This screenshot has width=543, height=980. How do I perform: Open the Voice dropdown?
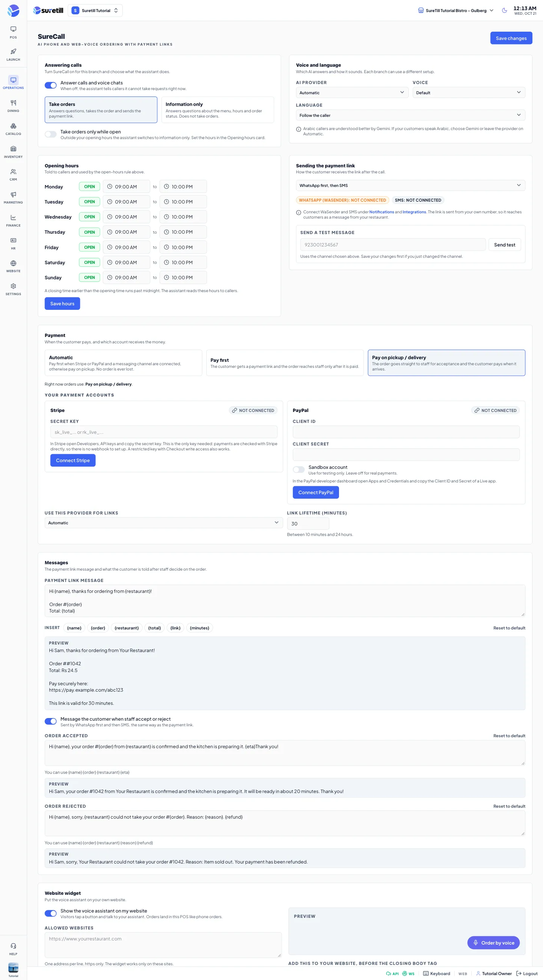(469, 92)
